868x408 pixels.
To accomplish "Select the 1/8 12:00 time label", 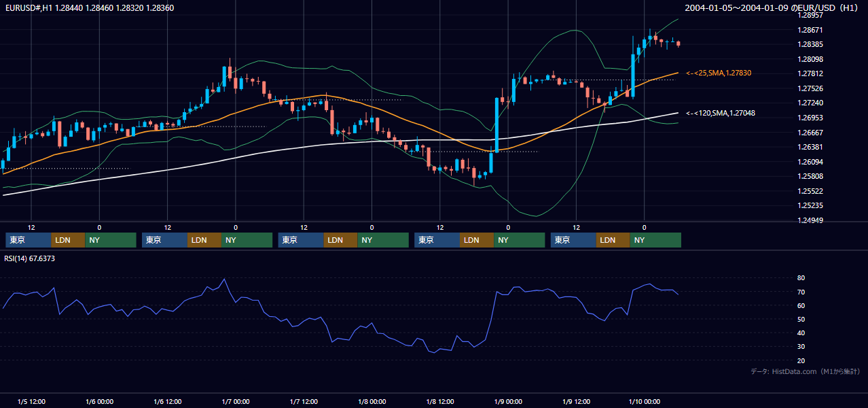I will point(440,402).
